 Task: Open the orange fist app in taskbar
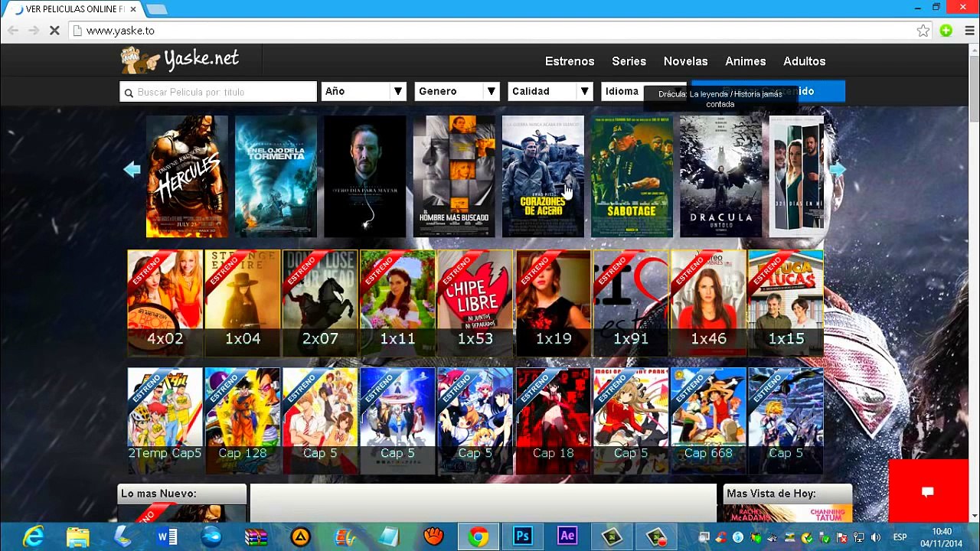click(x=433, y=536)
